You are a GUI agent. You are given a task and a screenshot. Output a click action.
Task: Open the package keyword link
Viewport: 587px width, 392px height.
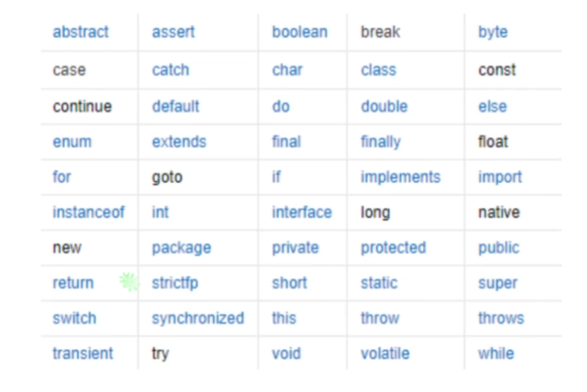click(x=182, y=249)
